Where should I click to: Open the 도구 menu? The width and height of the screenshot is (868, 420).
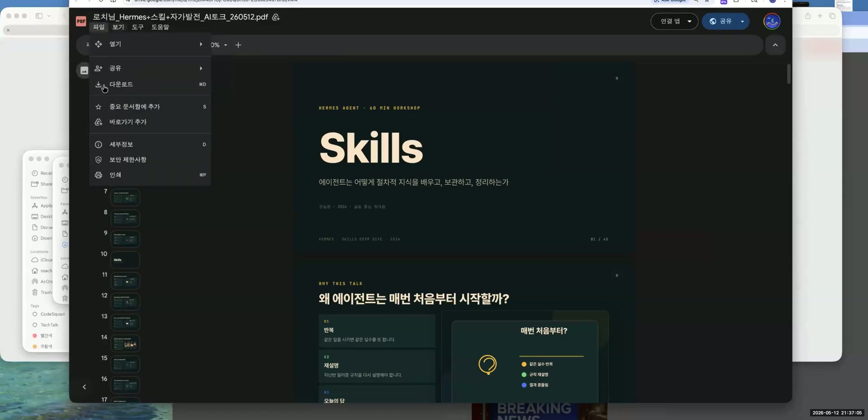coord(137,27)
